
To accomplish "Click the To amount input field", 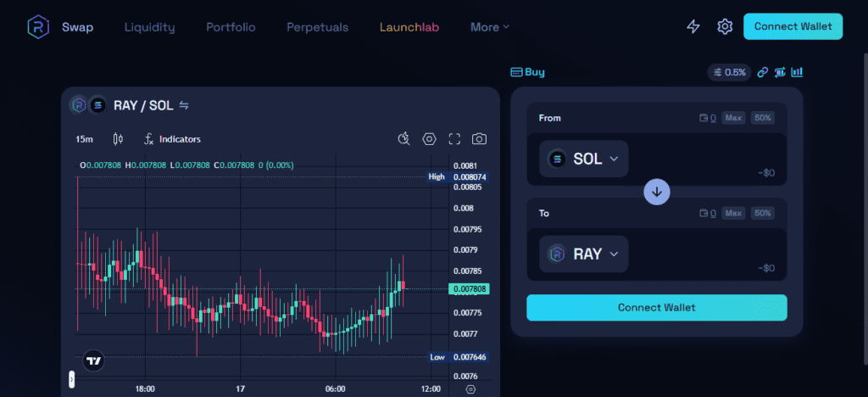I will pyautogui.click(x=706, y=254).
